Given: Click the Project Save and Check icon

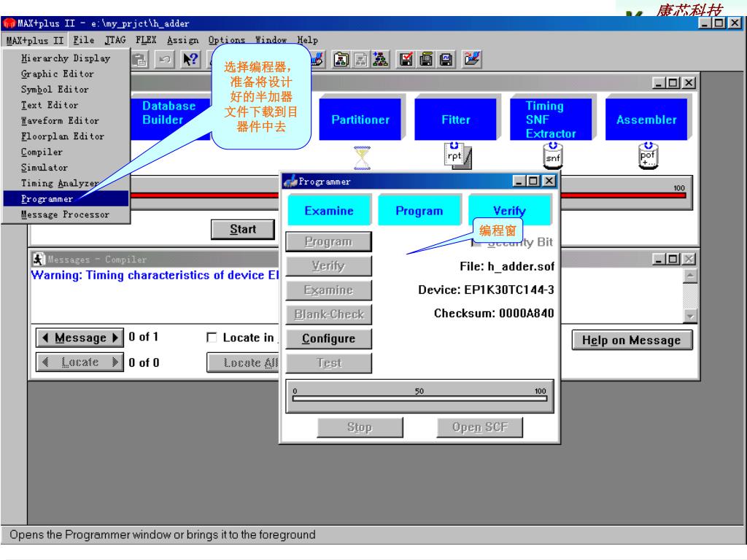Looking at the screenshot, I should pyautogui.click(x=406, y=59).
